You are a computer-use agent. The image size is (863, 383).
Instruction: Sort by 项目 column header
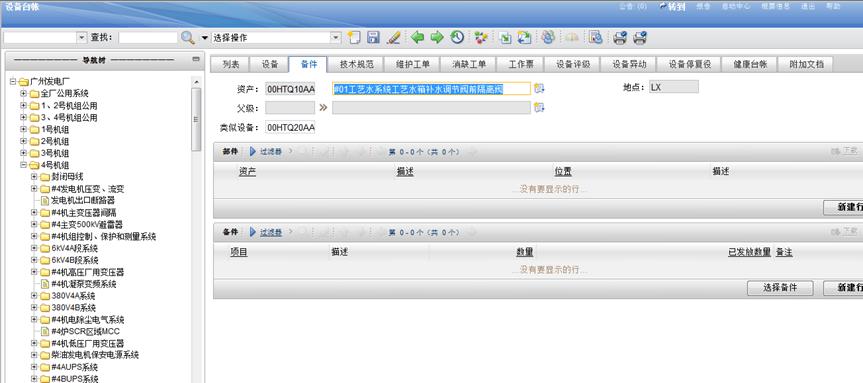click(238, 252)
